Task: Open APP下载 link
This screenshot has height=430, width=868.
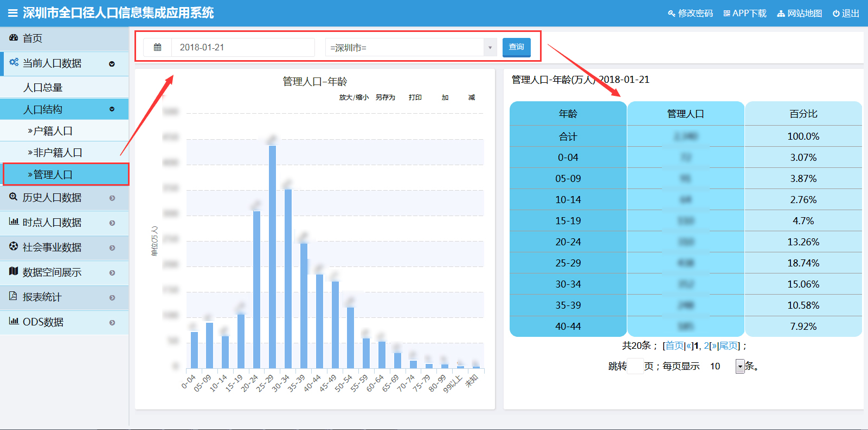Action: click(745, 14)
